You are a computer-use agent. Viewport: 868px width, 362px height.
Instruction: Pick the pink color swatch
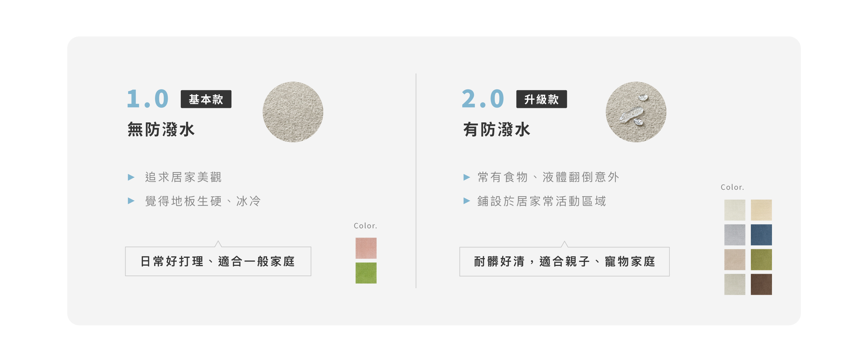[x=366, y=248]
